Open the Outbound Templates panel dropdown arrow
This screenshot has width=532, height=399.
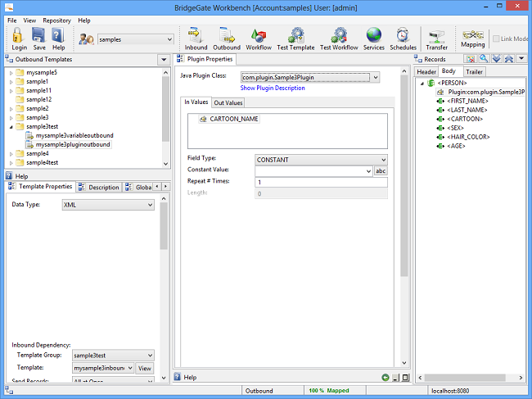click(164, 60)
